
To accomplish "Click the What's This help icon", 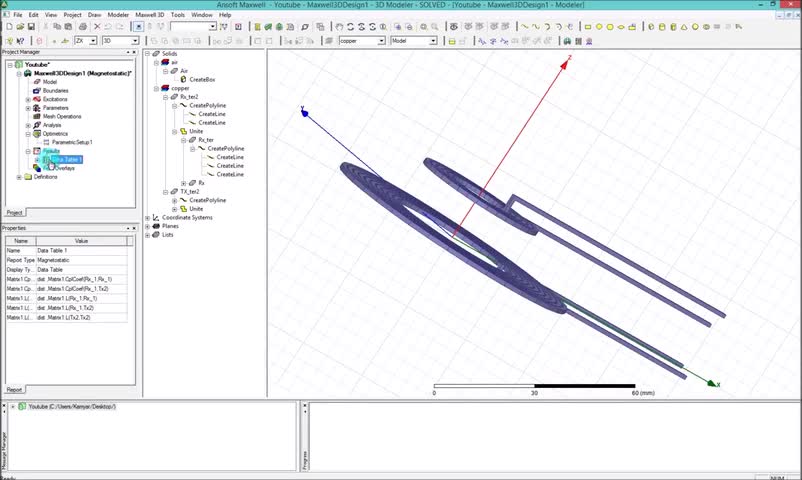I will click(x=20, y=41).
